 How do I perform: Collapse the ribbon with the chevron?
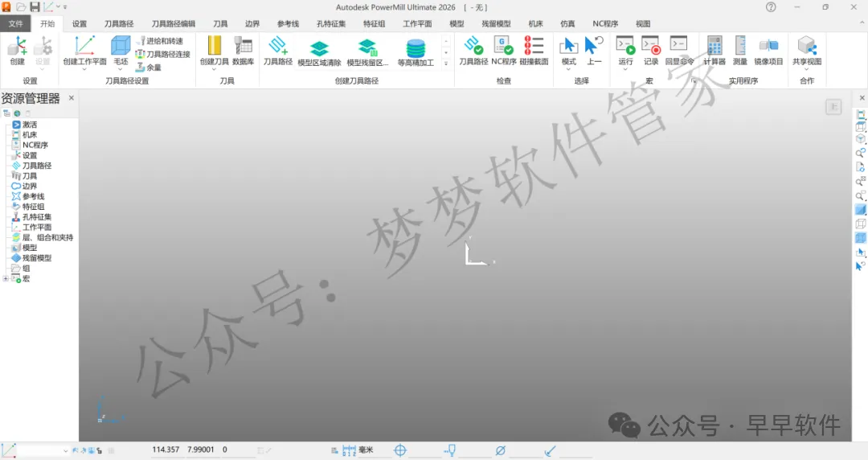(862, 23)
